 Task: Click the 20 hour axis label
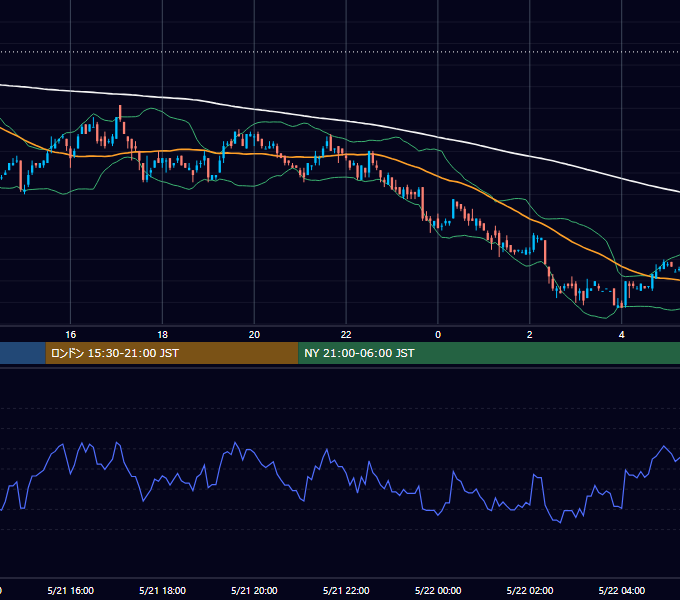coord(254,335)
